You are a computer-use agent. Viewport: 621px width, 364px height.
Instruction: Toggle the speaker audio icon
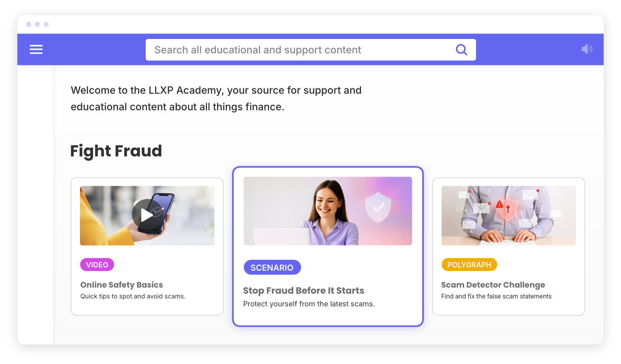point(587,49)
